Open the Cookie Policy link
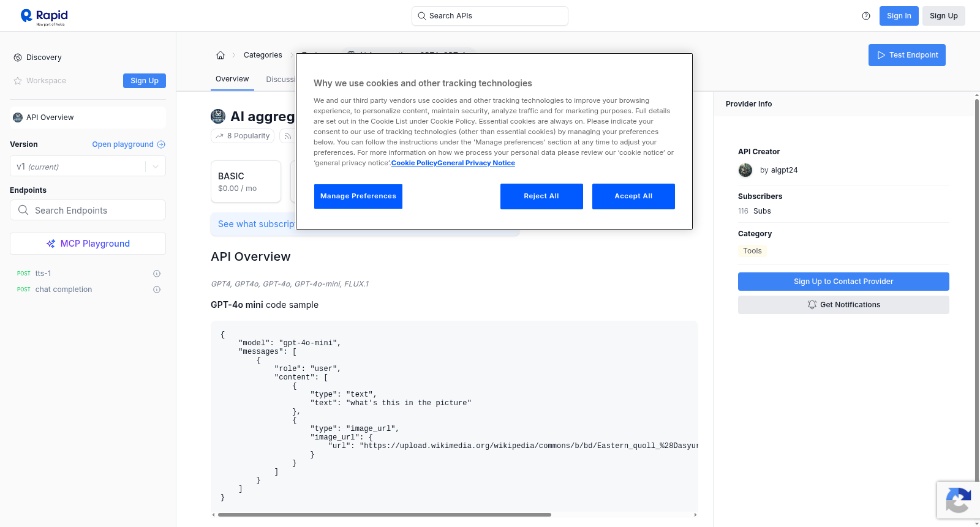This screenshot has width=980, height=527. [x=414, y=163]
